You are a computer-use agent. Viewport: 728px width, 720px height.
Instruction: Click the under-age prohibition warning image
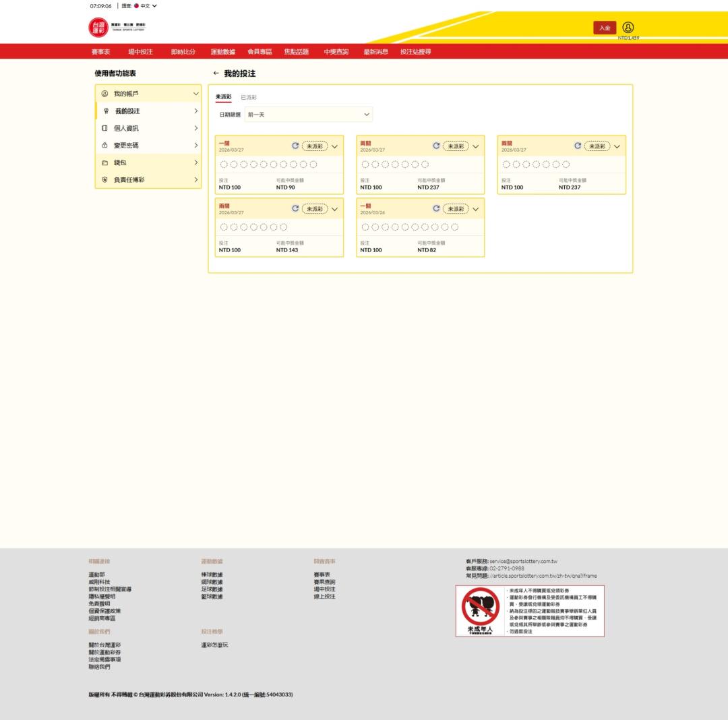[530, 611]
